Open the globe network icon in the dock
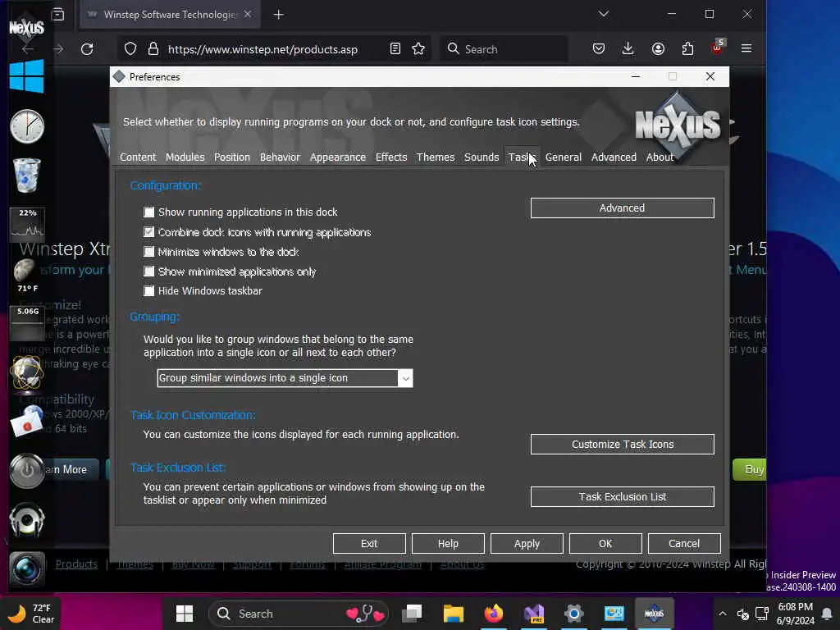 pyautogui.click(x=27, y=372)
